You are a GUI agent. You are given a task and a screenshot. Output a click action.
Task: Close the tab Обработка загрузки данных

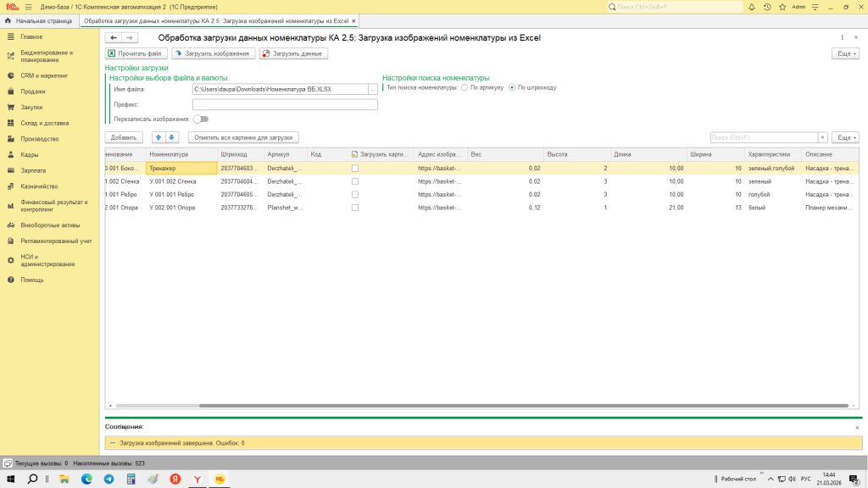click(x=353, y=20)
